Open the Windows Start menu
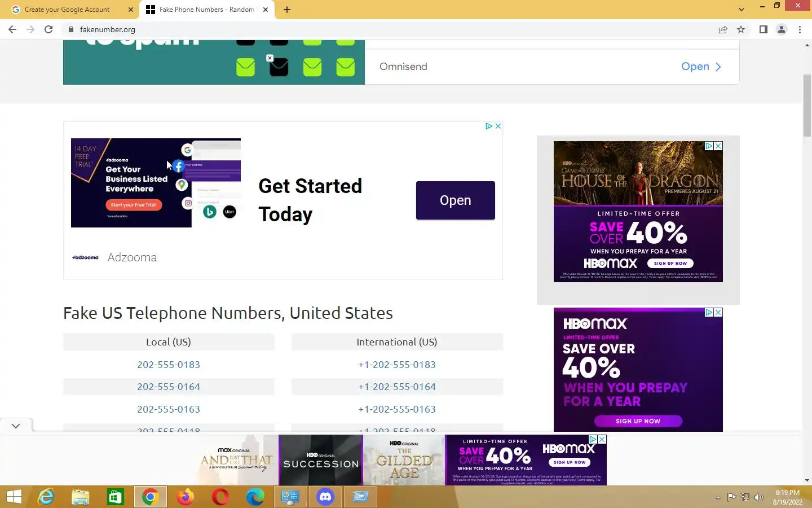The height and width of the screenshot is (508, 812). (x=14, y=497)
